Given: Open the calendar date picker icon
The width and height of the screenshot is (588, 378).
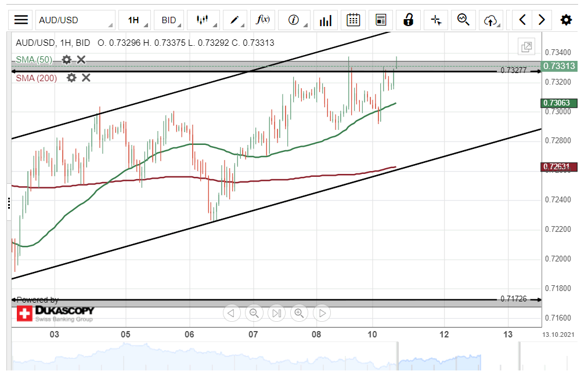Looking at the screenshot, I should pyautogui.click(x=353, y=20).
